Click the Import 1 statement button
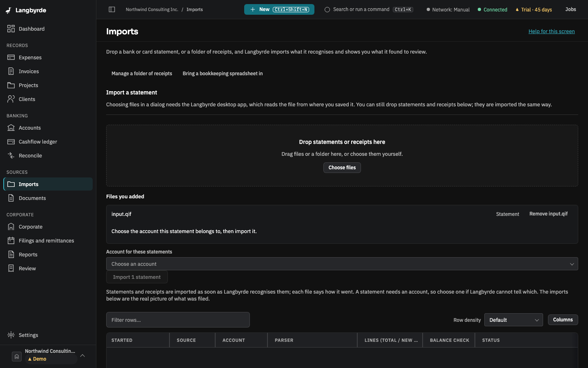This screenshot has width=588, height=368. coord(137,277)
